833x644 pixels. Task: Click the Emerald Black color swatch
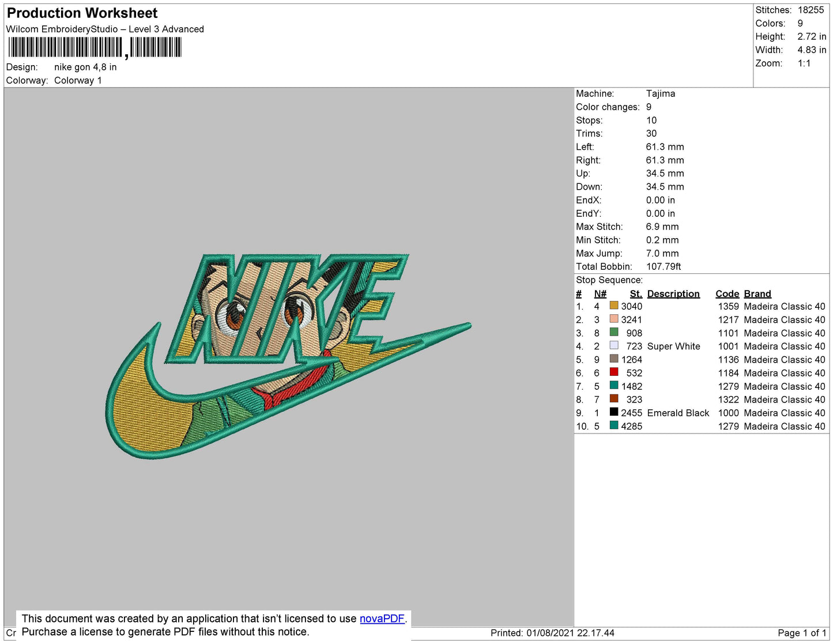614,412
